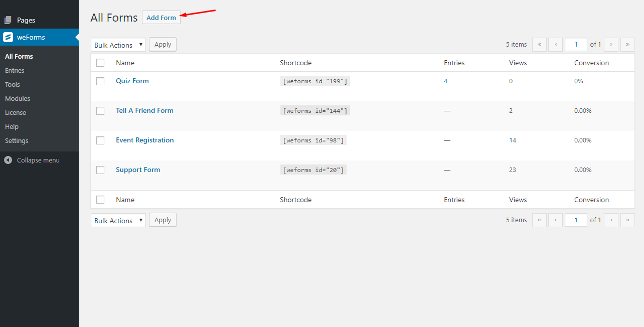Viewport: 644px width, 327px height.
Task: Click the Support Form shortcode id="20"
Action: click(x=313, y=170)
